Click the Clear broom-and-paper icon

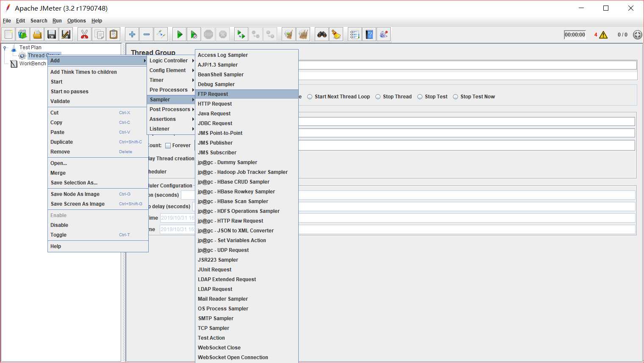[289, 34]
